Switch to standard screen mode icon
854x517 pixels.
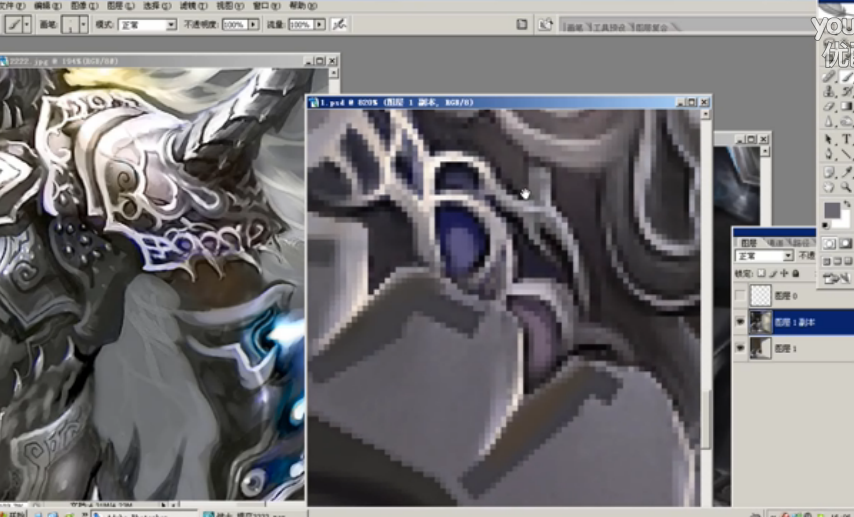pyautogui.click(x=826, y=261)
